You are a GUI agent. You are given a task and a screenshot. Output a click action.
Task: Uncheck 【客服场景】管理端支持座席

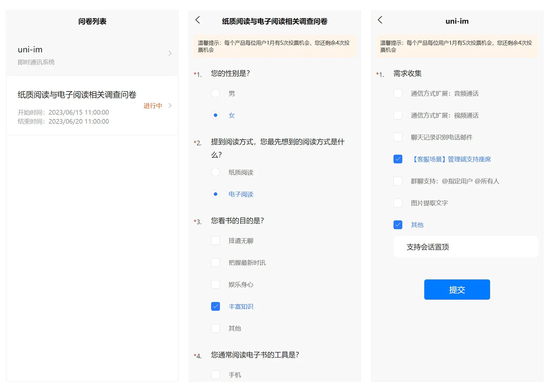[x=398, y=159]
